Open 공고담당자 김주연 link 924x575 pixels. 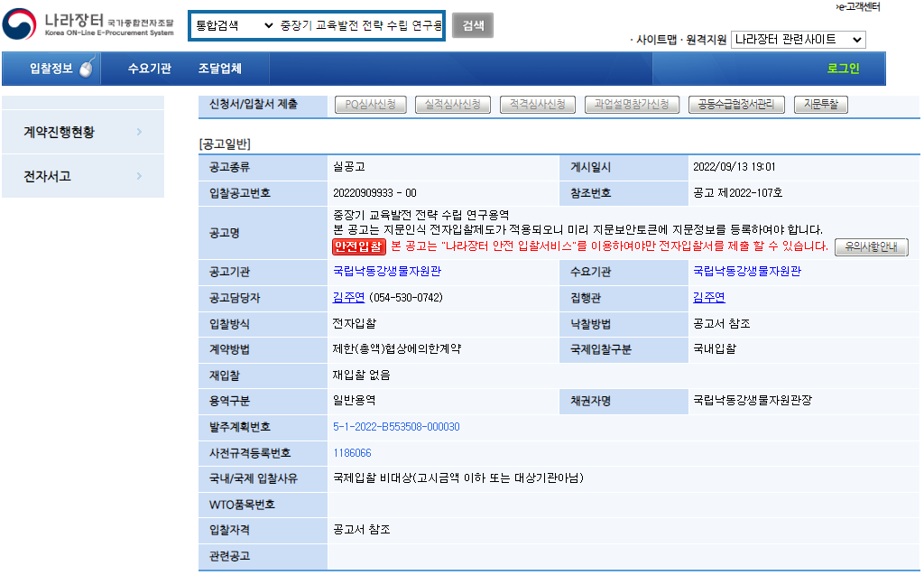tap(348, 298)
